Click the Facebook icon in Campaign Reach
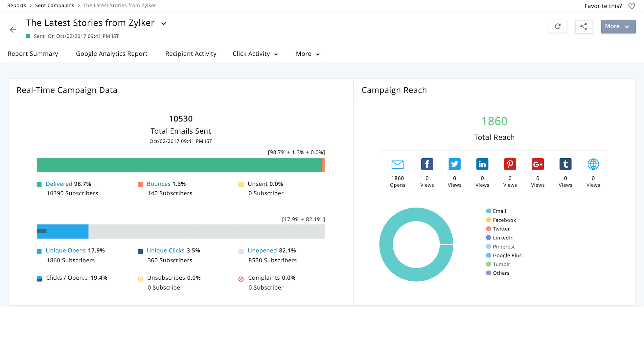The width and height of the screenshot is (644, 345). 427,164
